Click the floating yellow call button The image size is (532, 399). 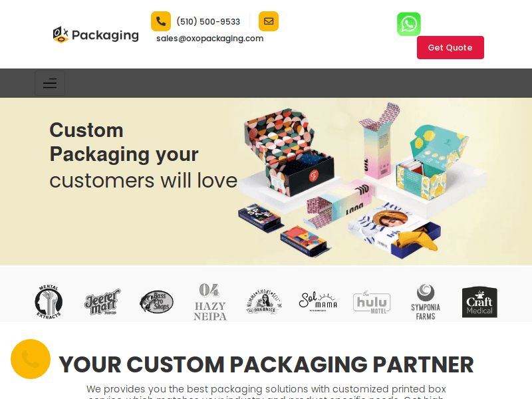point(31,359)
